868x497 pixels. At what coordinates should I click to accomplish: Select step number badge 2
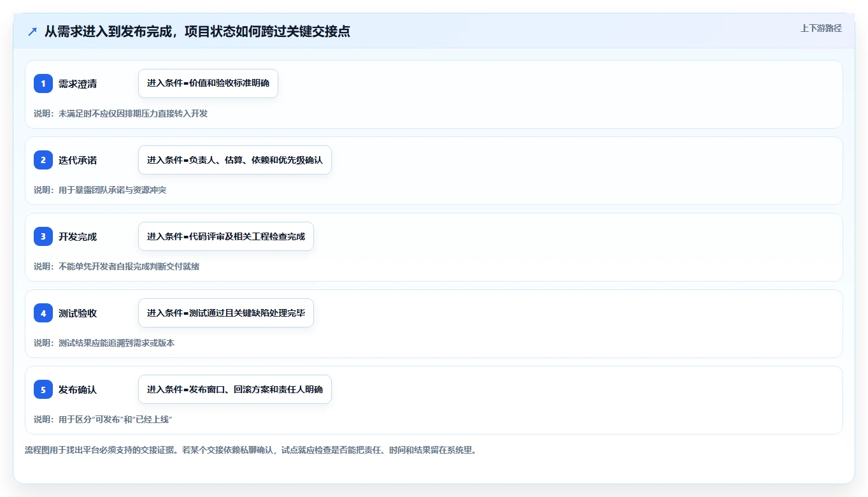(43, 160)
